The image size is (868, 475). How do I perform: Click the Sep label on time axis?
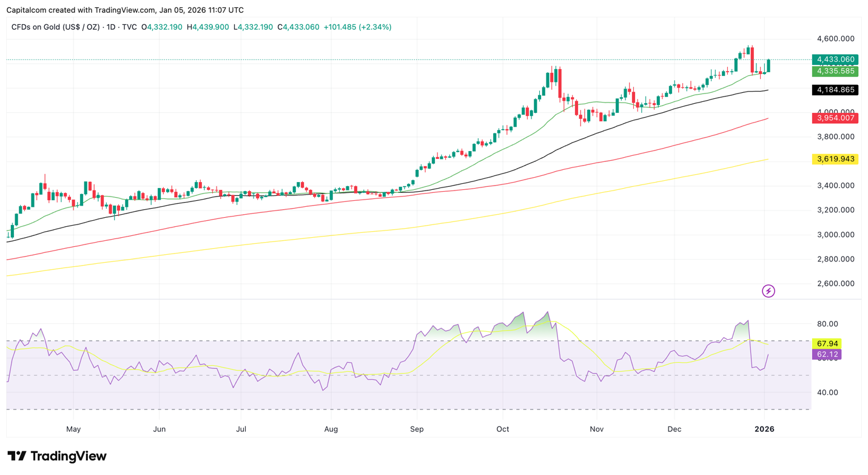(417, 429)
